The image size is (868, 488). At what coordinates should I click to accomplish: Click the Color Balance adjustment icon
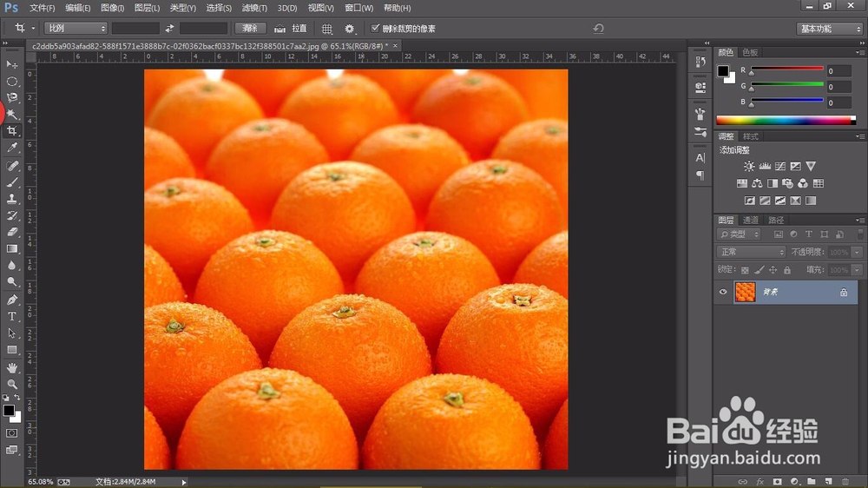(x=757, y=183)
